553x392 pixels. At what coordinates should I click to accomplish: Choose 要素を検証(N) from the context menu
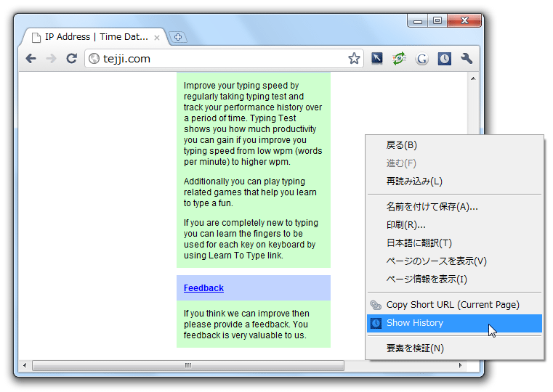[x=455, y=348]
